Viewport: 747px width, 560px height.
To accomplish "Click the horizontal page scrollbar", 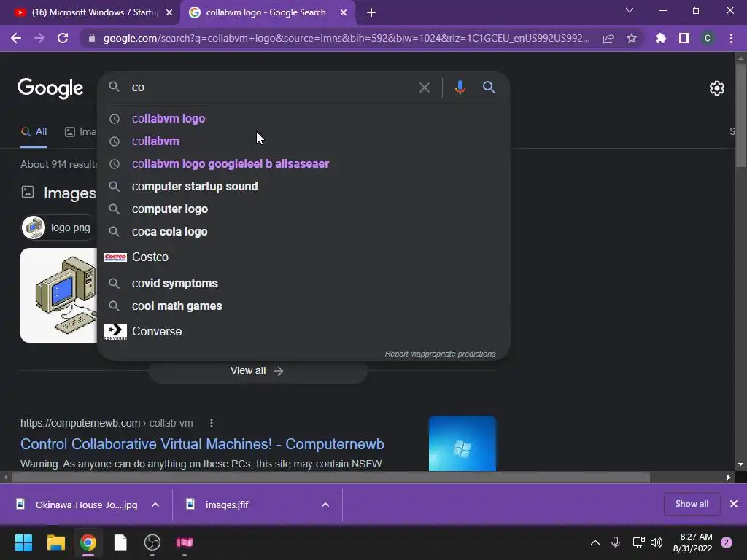I will click(331, 477).
